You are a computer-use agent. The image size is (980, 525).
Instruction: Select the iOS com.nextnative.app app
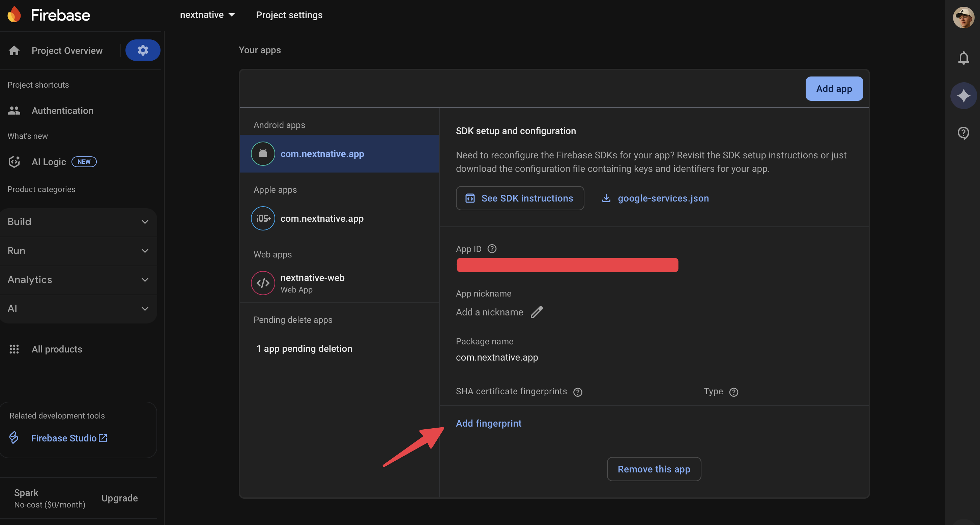(321, 219)
